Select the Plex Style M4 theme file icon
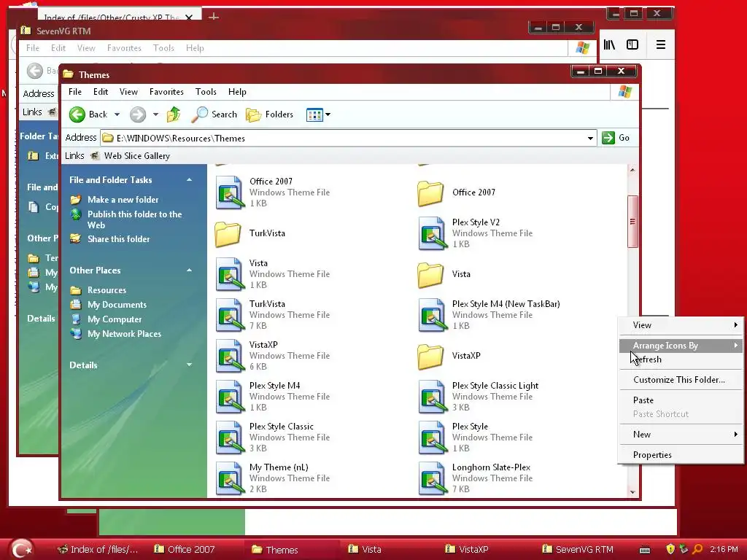Viewport: 747px width, 560px height. (x=230, y=397)
